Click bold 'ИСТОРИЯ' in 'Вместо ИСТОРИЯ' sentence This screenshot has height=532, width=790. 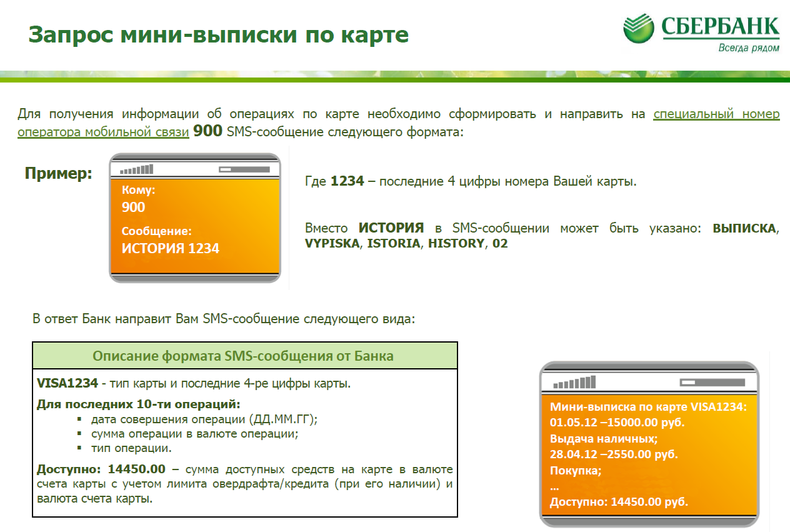tap(391, 228)
